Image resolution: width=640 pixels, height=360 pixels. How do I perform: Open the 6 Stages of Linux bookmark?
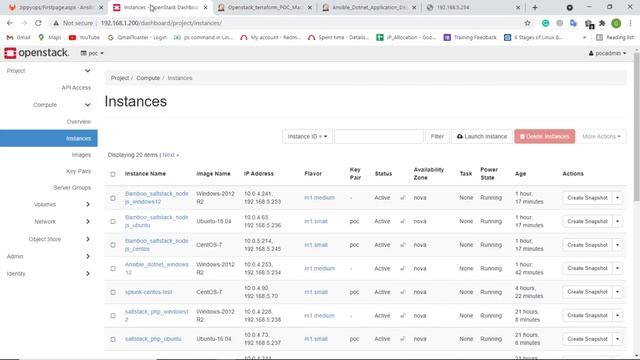tap(533, 38)
